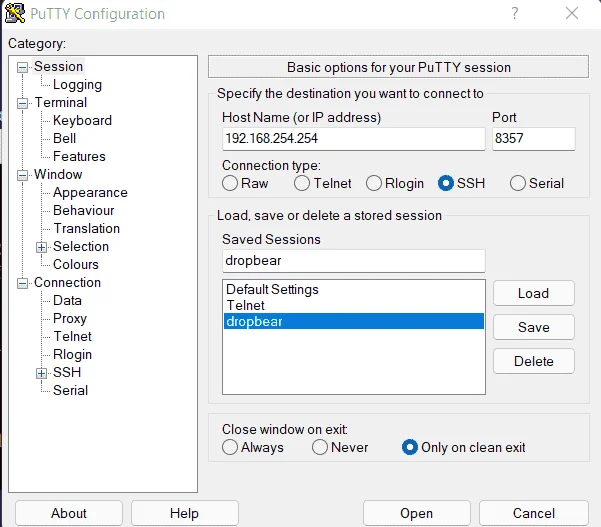Delete the selected saved session
The width and height of the screenshot is (601, 527).
[534, 361]
